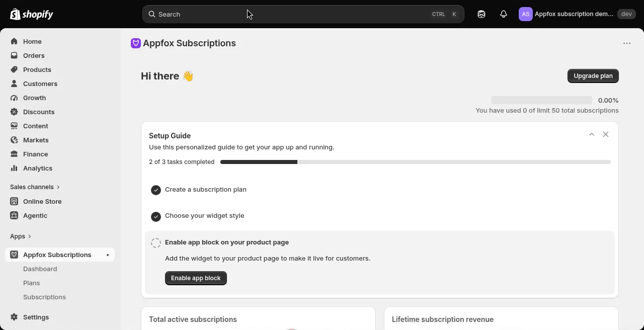The width and height of the screenshot is (644, 330).
Task: Click the Lifetime subscription revenue card
Action: pyautogui.click(x=501, y=318)
